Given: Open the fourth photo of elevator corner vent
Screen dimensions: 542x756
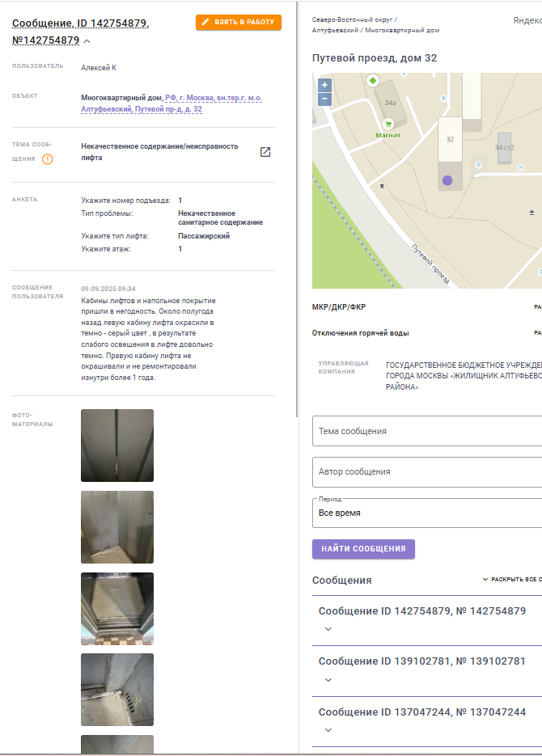Looking at the screenshot, I should coord(117,690).
